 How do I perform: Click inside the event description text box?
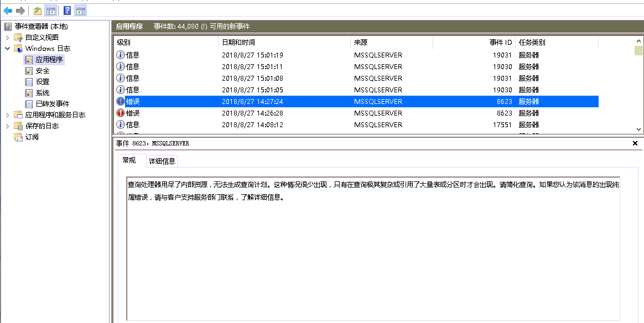(x=373, y=248)
